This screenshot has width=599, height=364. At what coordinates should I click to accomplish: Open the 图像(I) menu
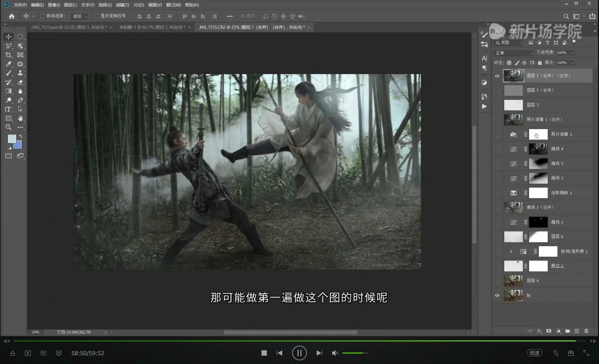tap(54, 5)
